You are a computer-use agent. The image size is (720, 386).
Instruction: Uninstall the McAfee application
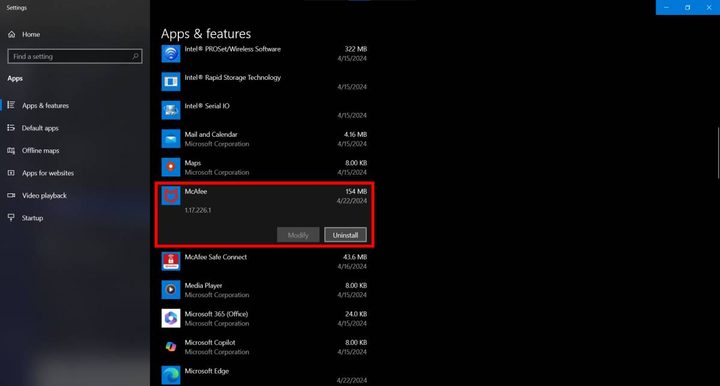coord(345,235)
